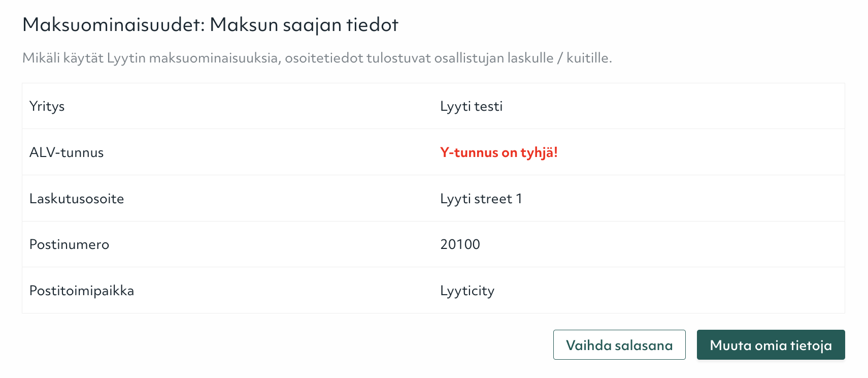The width and height of the screenshot is (868, 378).
Task: Click the Vaihda salasana button
Action: (619, 344)
